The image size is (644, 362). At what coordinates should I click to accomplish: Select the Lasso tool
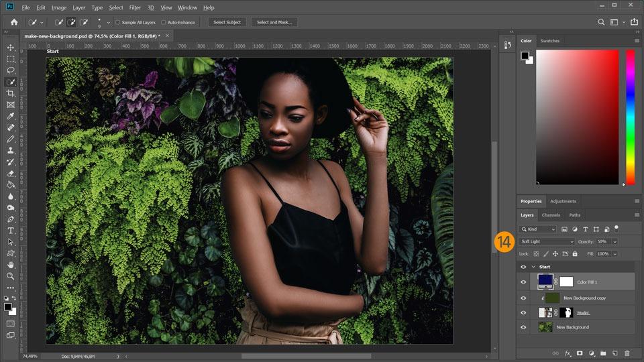coord(11,70)
